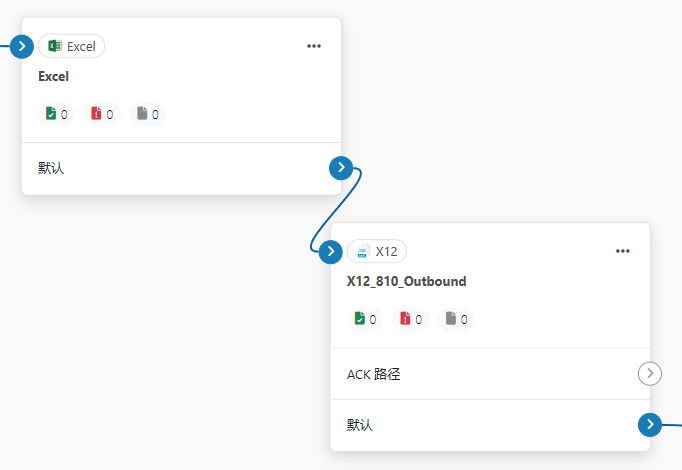Click the Excel connector's gray pending file count
This screenshot has width=682, height=470.
pyautogui.click(x=148, y=114)
